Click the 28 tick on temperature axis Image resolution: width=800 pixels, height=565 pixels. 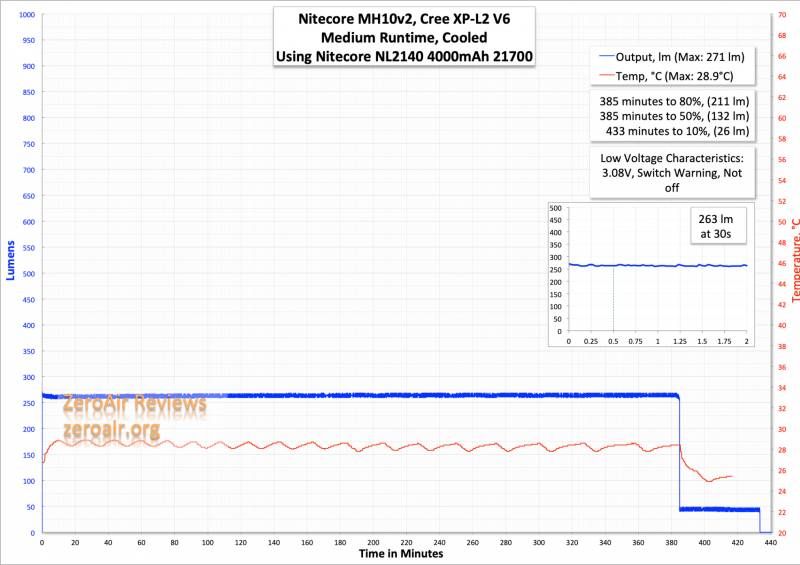click(782, 450)
